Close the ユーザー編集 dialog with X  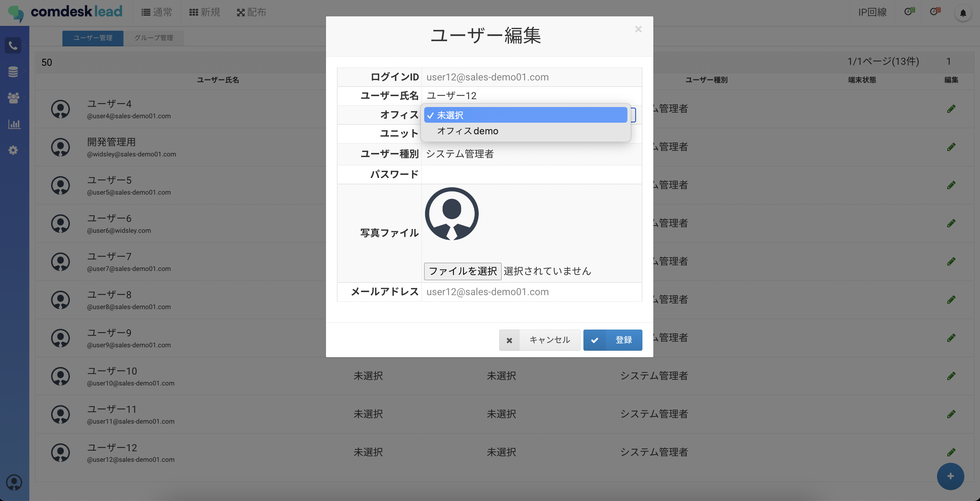[638, 29]
